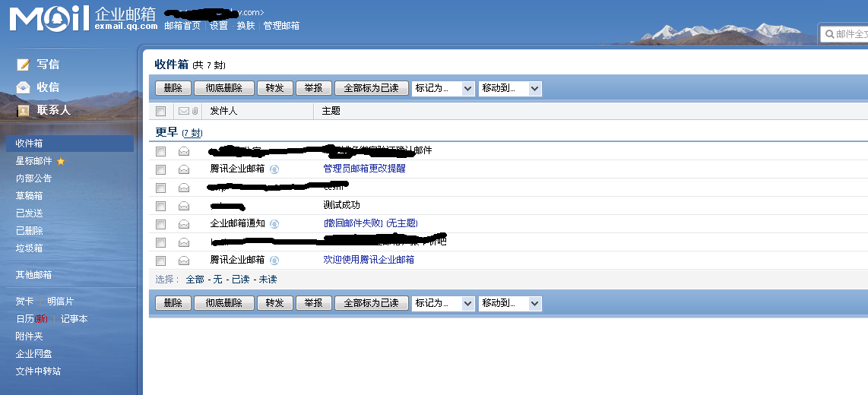Click the contacts (联系人) icon

click(24, 110)
